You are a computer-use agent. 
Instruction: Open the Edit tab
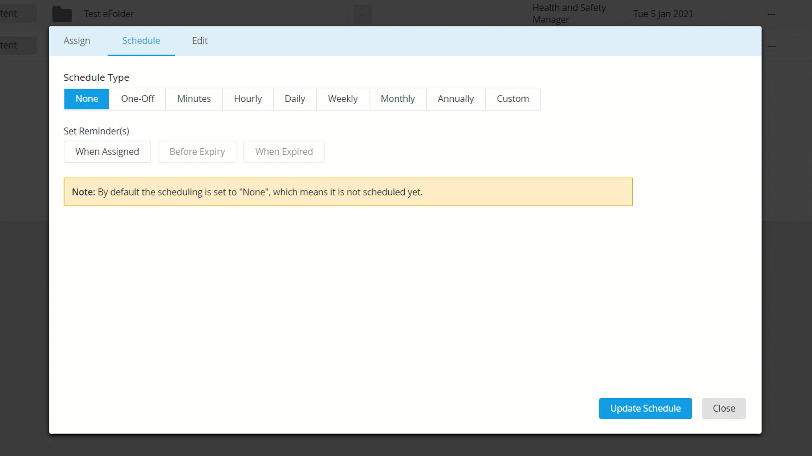click(200, 41)
